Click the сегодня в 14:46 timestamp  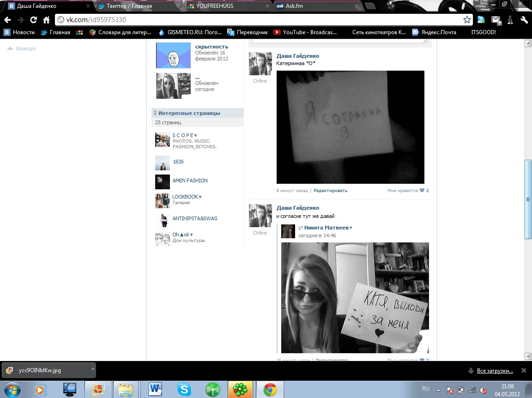[x=317, y=235]
